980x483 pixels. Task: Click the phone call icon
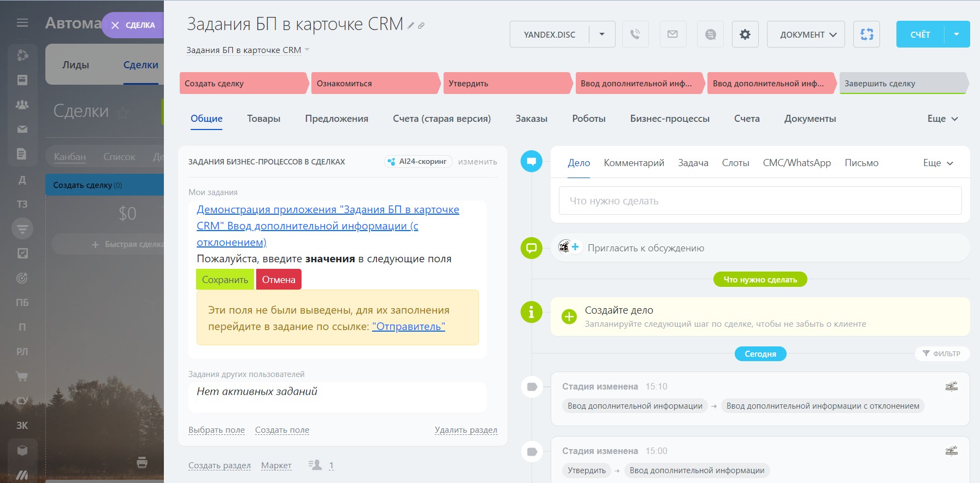(x=635, y=34)
